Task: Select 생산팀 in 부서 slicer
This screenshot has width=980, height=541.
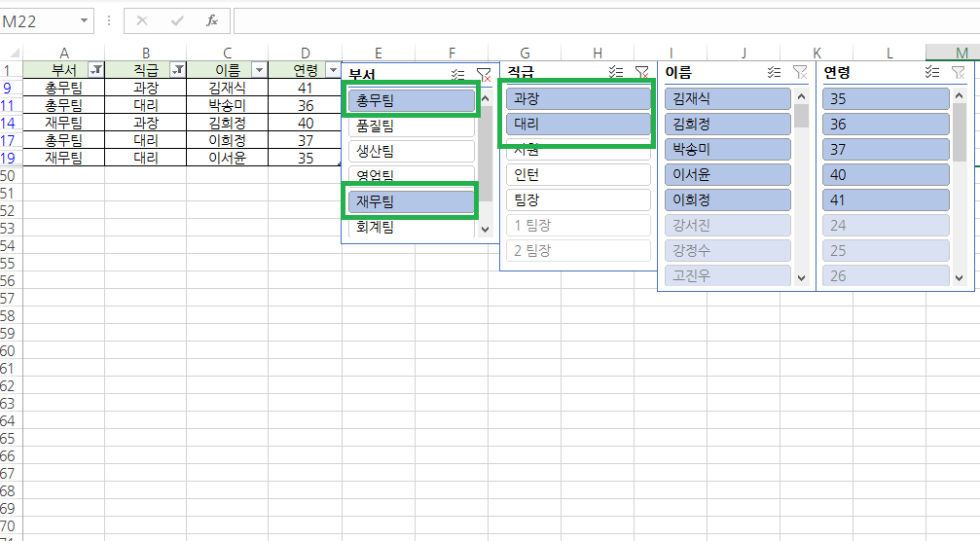Action: click(412, 151)
